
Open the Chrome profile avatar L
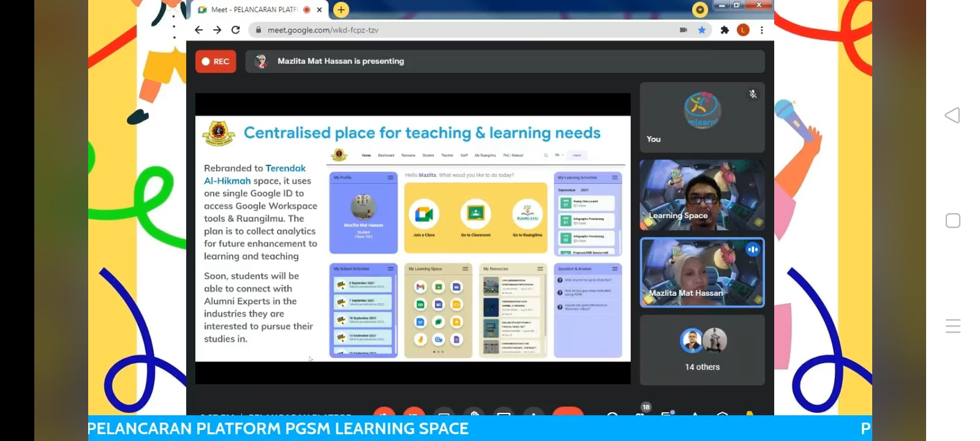743,30
